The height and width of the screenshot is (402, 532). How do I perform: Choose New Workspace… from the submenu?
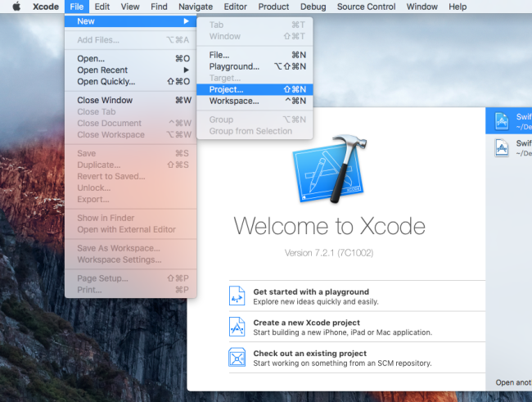tap(255, 101)
